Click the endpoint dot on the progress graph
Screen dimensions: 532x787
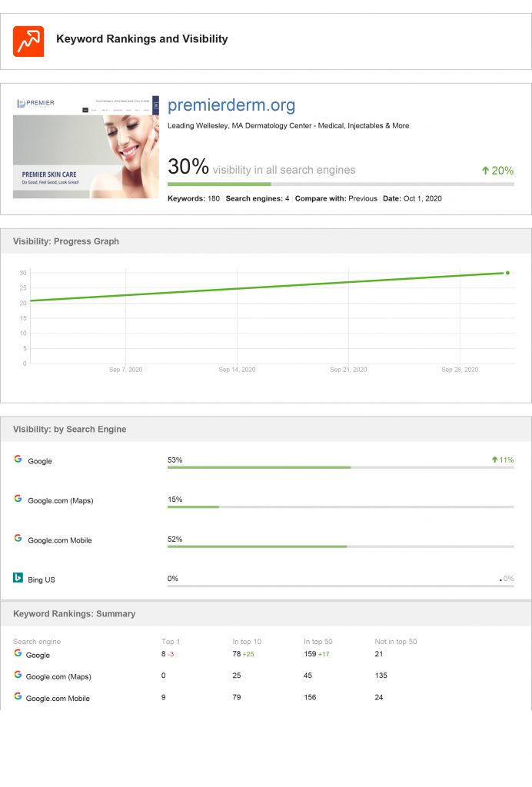click(x=507, y=273)
